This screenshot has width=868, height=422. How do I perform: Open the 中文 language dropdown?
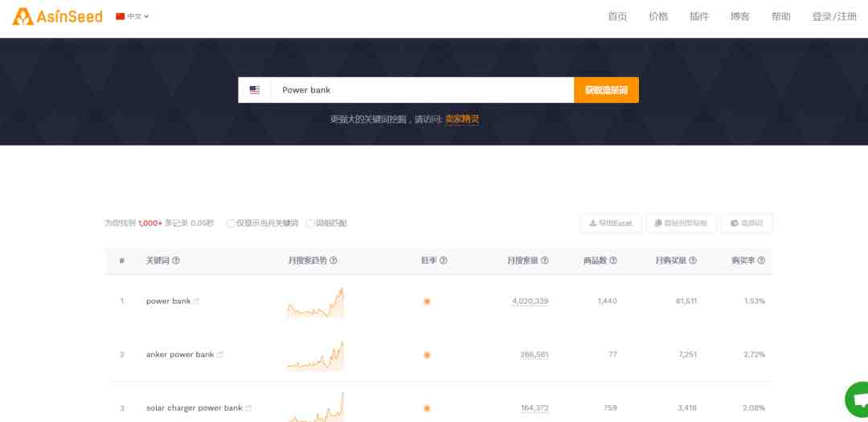[133, 17]
